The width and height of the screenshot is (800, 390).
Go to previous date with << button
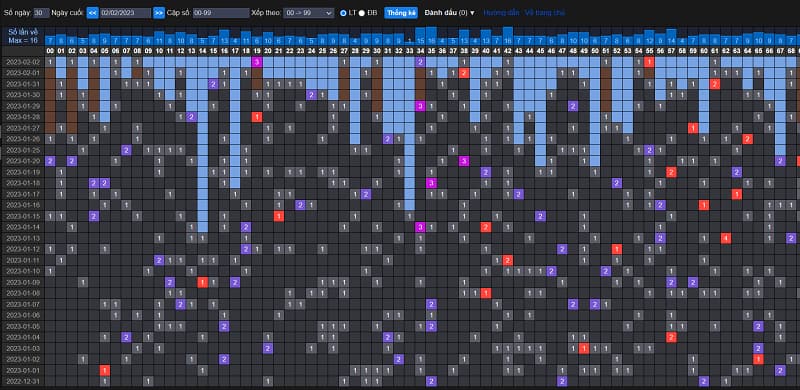[92, 13]
